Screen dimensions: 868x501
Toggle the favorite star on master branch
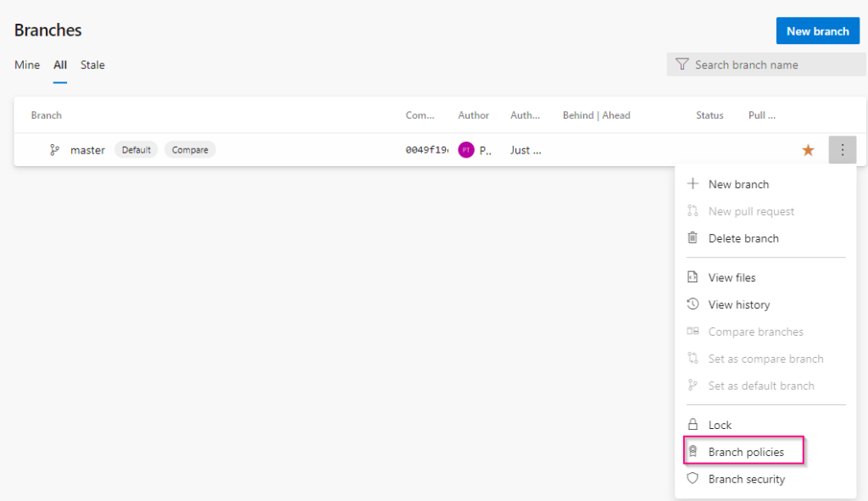[x=808, y=149]
